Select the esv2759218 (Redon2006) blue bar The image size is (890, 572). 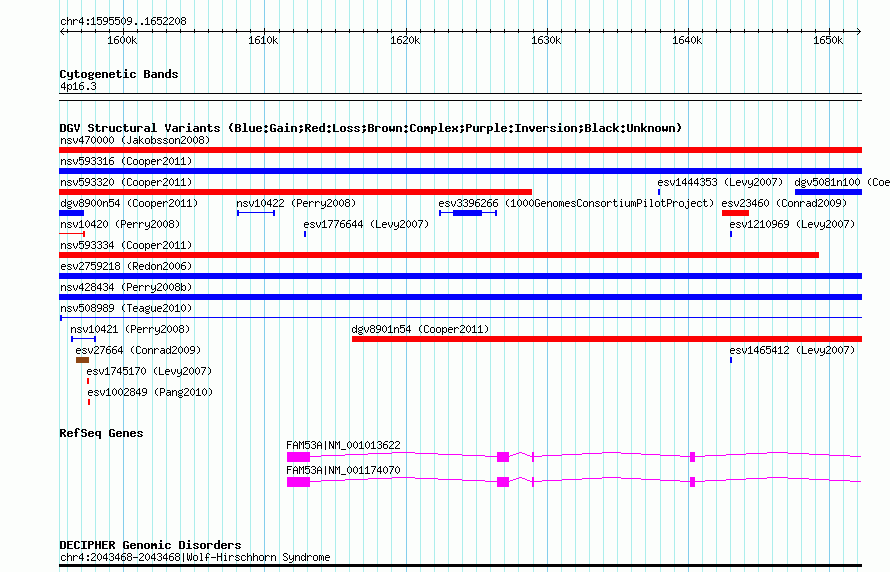point(460,276)
